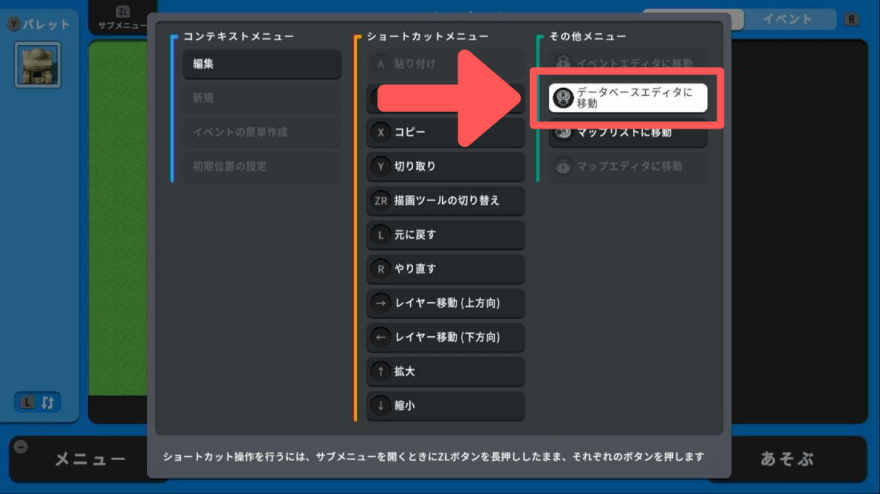Click stick icon beside データベースエディタに移動

(x=563, y=98)
